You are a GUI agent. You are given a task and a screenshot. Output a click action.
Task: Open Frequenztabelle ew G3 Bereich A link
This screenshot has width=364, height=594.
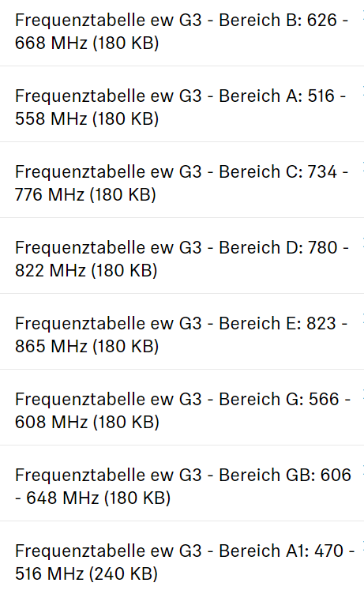point(180,107)
